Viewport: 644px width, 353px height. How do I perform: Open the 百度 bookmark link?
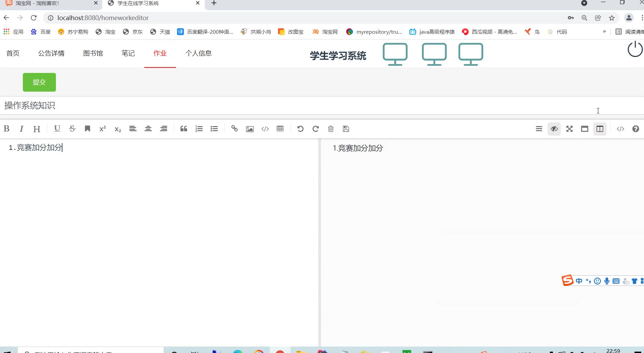click(x=41, y=32)
